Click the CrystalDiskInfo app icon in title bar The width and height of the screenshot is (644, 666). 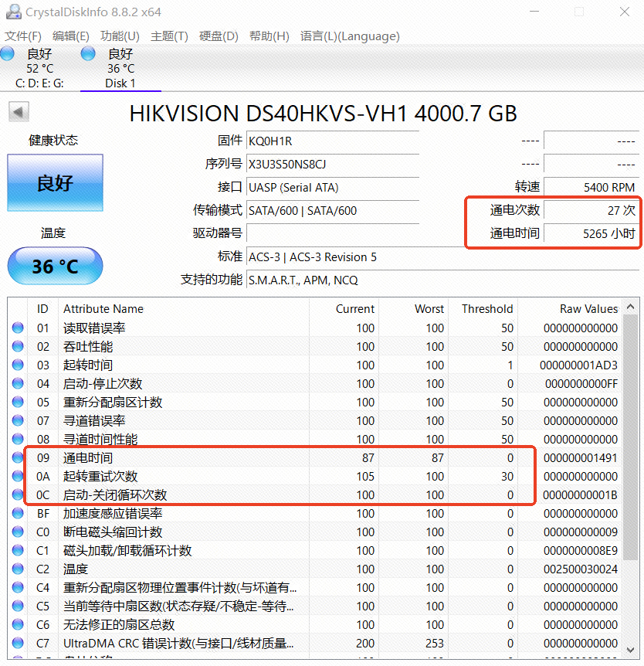click(14, 12)
